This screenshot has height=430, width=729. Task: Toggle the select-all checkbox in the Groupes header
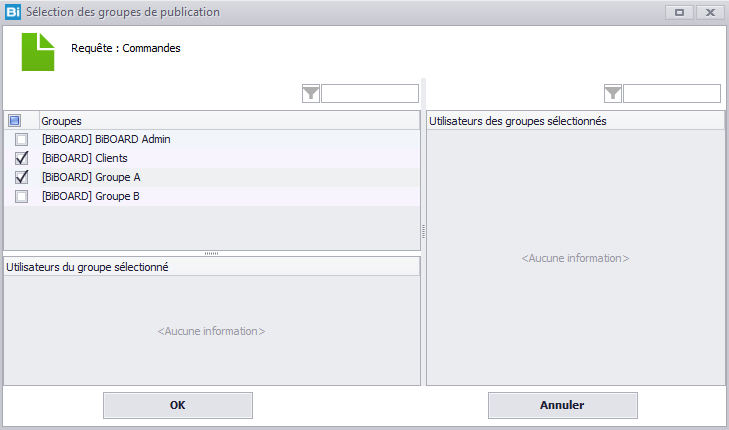(14, 121)
